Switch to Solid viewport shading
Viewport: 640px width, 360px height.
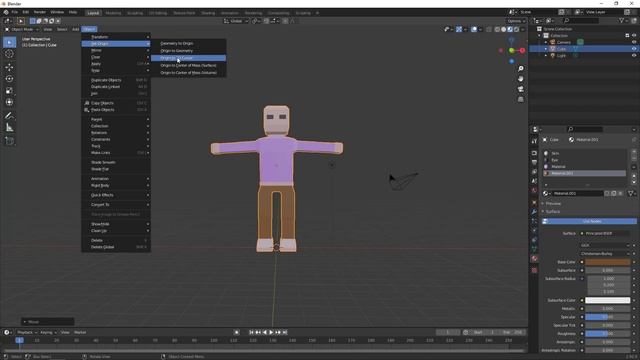(x=503, y=29)
